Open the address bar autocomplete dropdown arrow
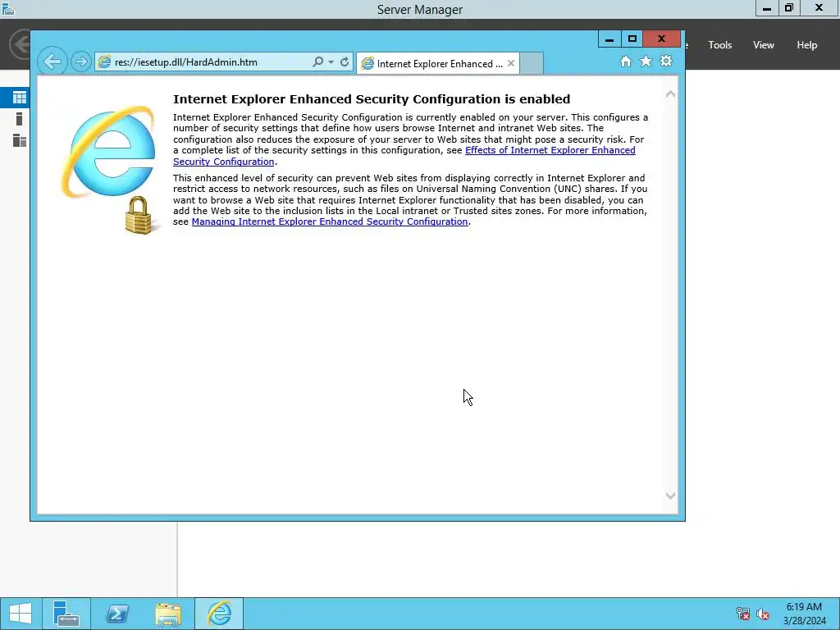 331,62
